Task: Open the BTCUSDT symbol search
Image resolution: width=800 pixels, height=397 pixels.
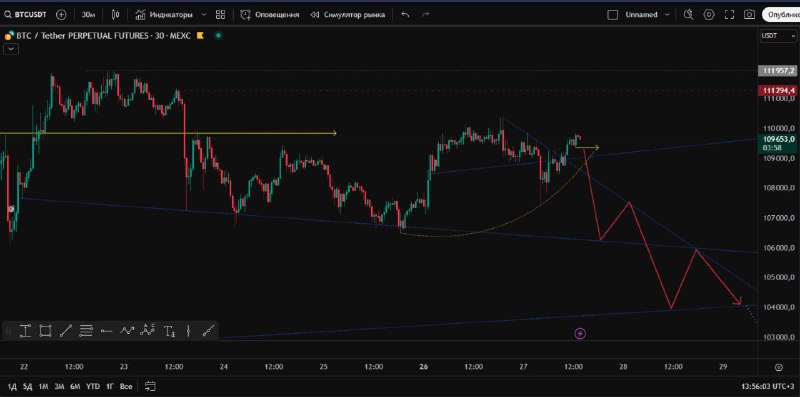Action: pyautogui.click(x=26, y=15)
